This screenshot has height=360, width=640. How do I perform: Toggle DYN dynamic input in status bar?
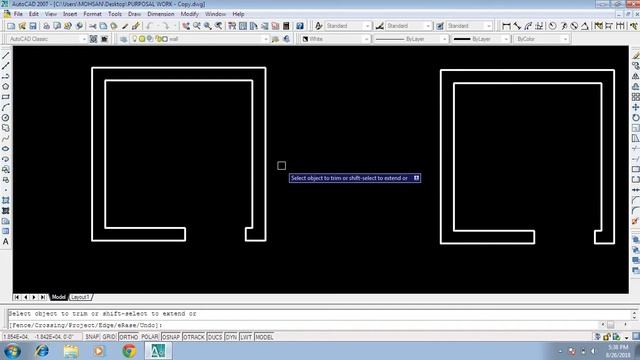tap(231, 337)
